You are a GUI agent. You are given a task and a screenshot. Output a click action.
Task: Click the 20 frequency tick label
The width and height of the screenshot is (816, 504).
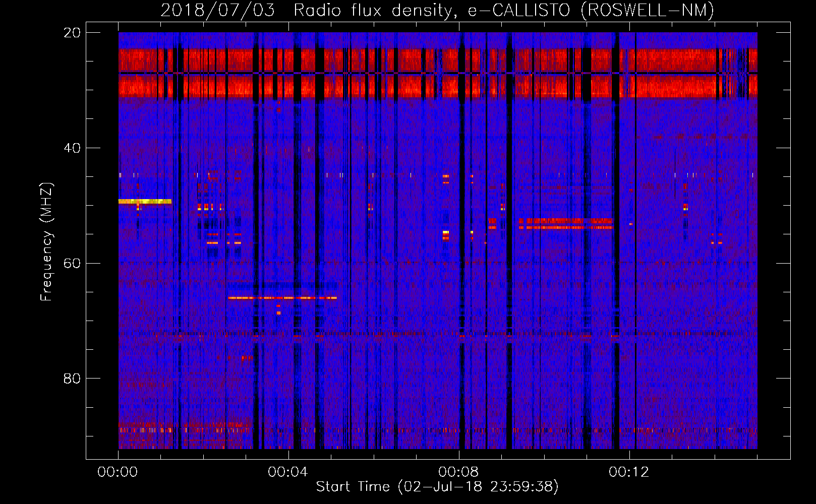coord(72,33)
